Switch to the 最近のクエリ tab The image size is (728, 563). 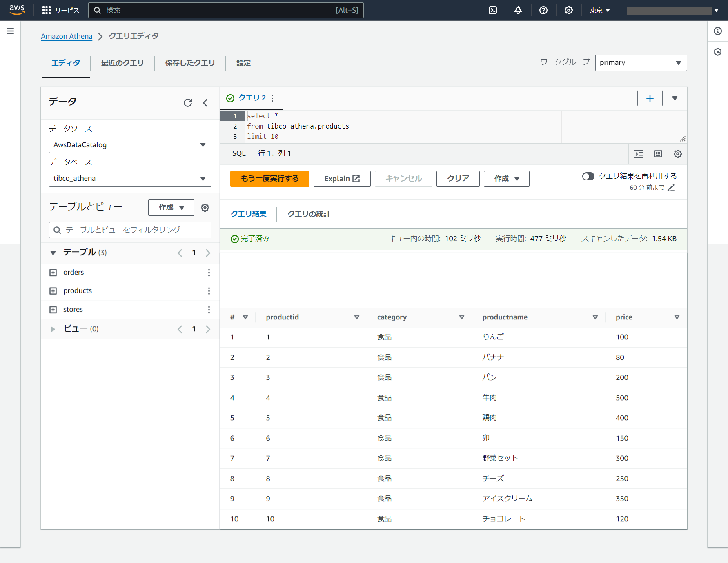[x=122, y=63]
